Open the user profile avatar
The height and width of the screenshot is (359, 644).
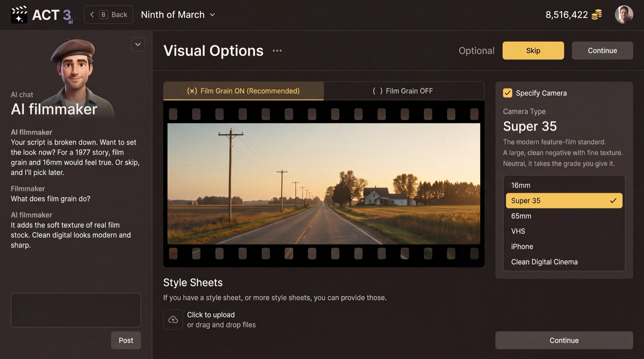click(x=624, y=15)
